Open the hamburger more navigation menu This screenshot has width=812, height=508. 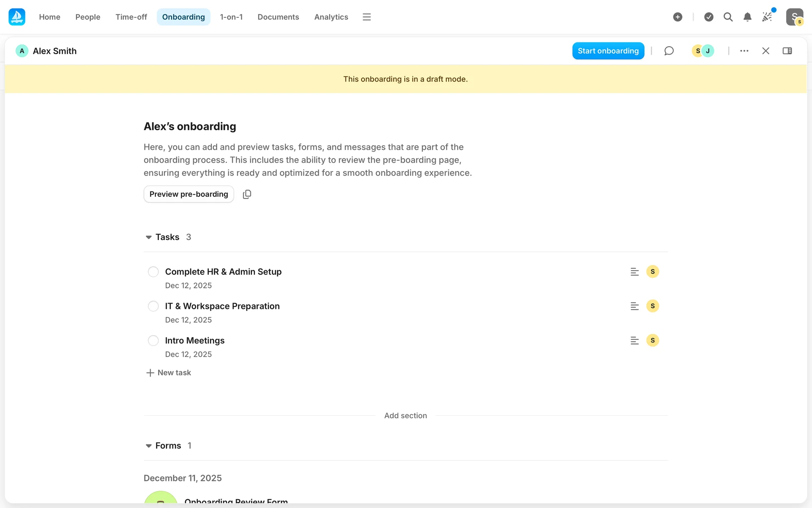[367, 17]
